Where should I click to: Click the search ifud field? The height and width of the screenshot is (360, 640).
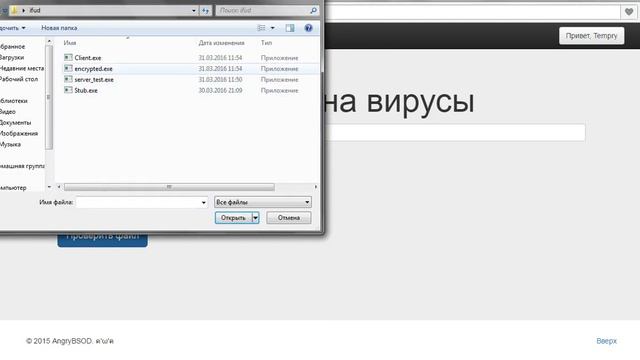click(x=262, y=11)
